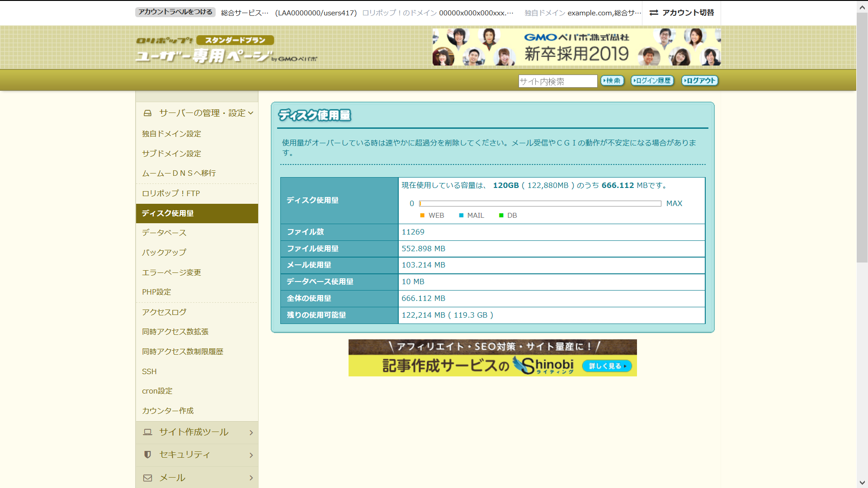Click the envelope icon beside メール
Image resolution: width=868 pixels, height=488 pixels.
click(147, 478)
